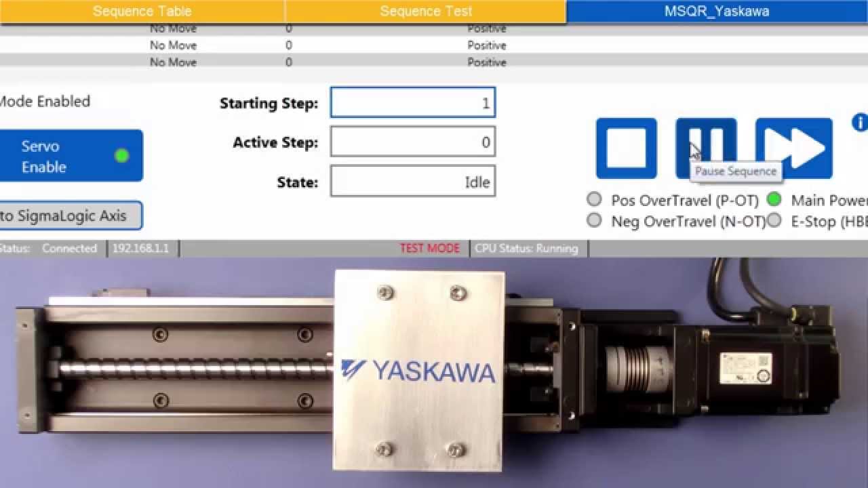This screenshot has height=488, width=868.
Task: Click the State field showing Idle
Action: point(413,182)
